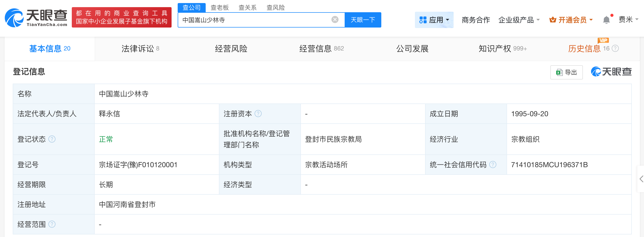Switch to the 查老板 search tab
The width and height of the screenshot is (644, 237).
pyautogui.click(x=220, y=7)
